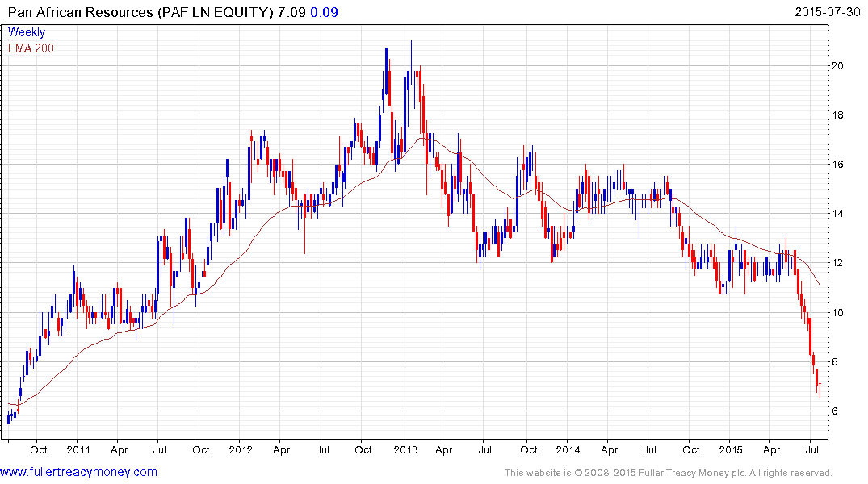This screenshot has height=484, width=868.
Task: Click the Apr label just after 2015
Action: (x=772, y=449)
